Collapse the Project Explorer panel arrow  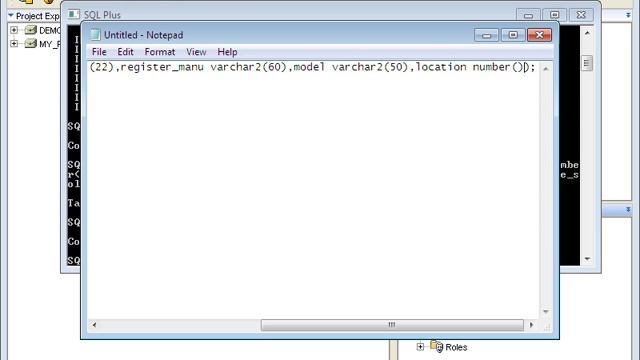coord(11,16)
